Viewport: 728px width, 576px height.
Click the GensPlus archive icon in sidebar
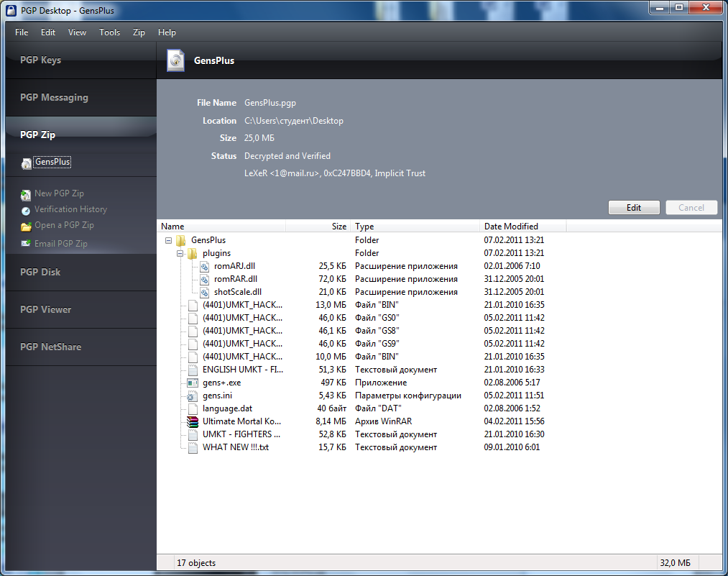coord(27,163)
